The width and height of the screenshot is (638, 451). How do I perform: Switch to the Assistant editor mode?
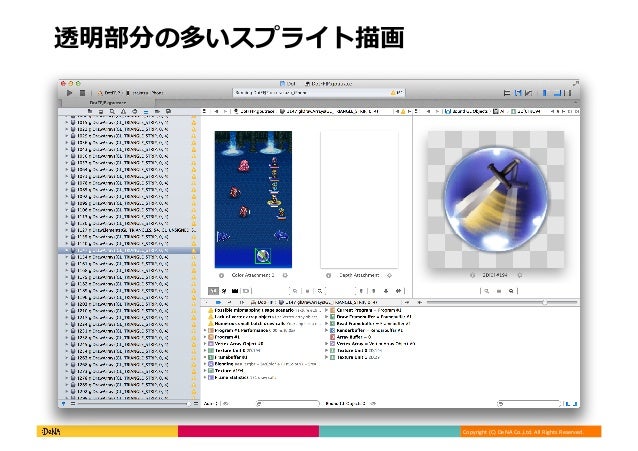click(518, 93)
